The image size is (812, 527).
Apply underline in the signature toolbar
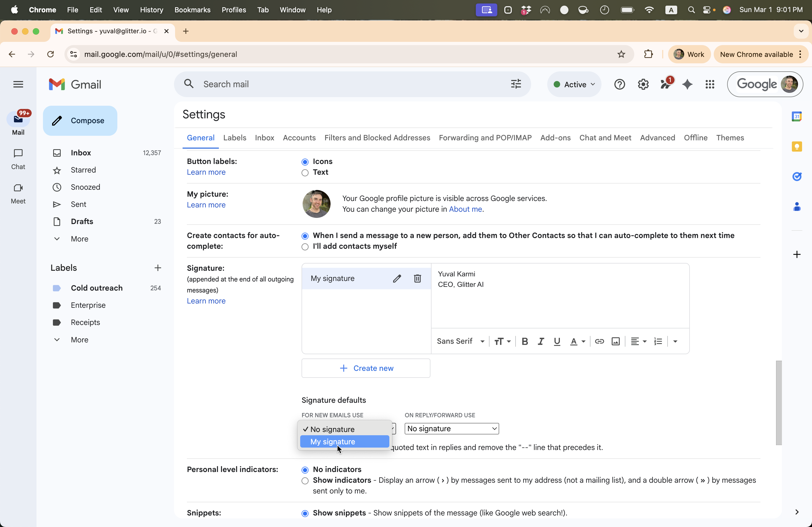[557, 341]
